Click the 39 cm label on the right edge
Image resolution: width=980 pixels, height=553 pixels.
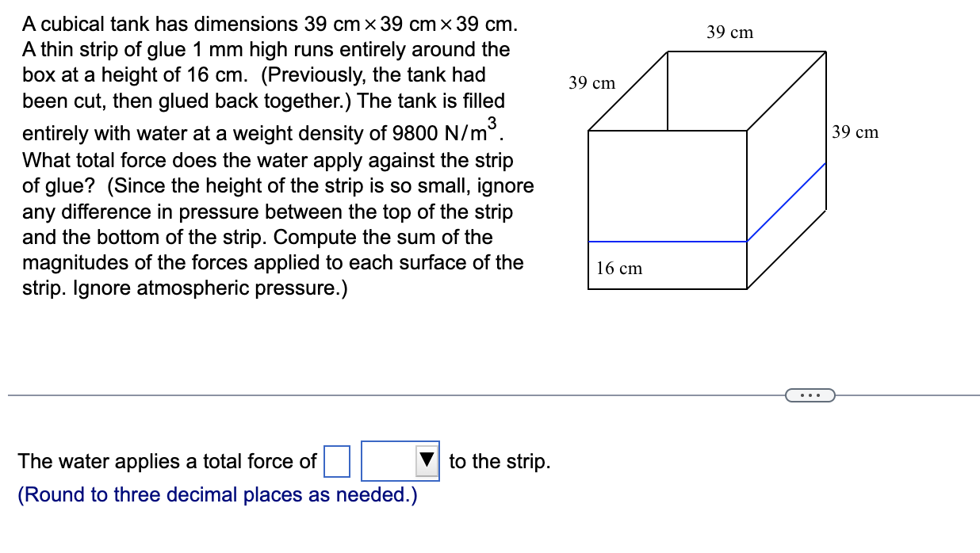tap(855, 132)
